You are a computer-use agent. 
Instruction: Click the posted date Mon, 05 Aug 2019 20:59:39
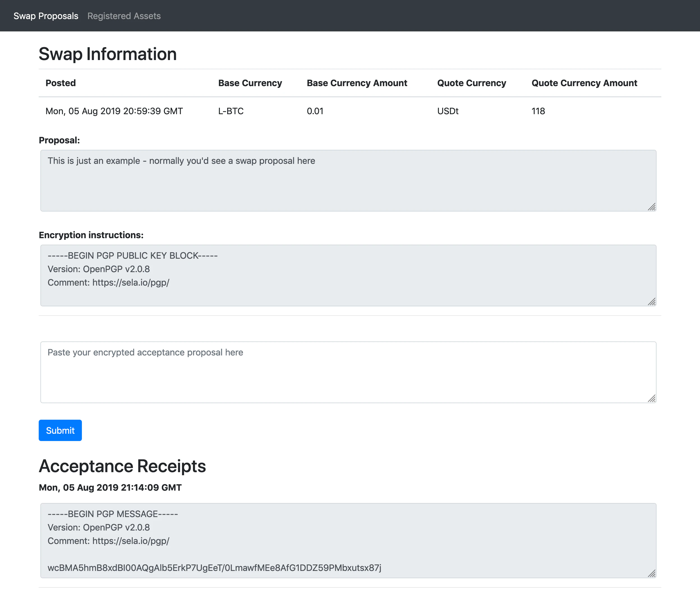tap(114, 111)
